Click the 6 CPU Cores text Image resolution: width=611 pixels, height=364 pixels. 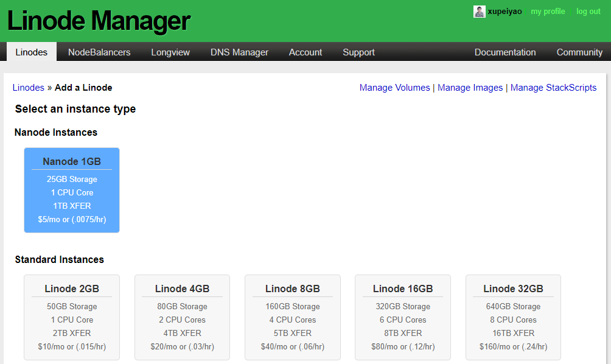click(x=403, y=320)
